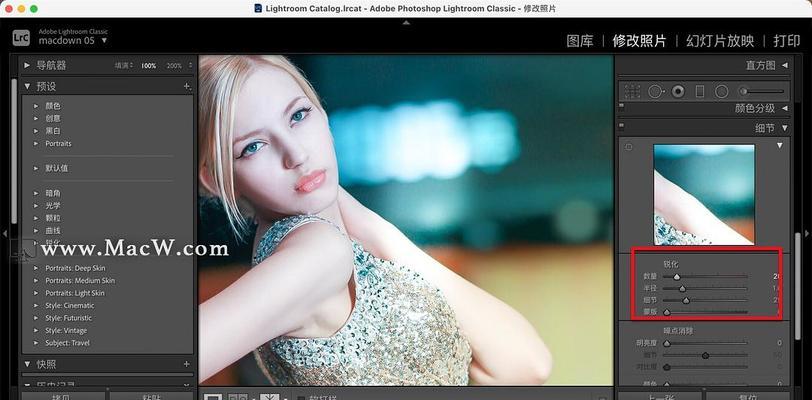Collapse the left panel group edge arrow

[4, 234]
